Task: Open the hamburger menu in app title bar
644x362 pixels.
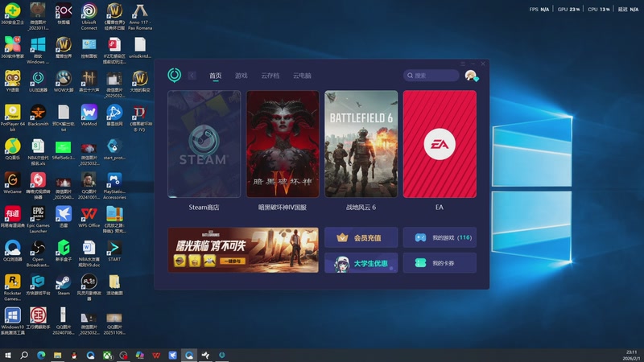Action: pyautogui.click(x=463, y=64)
